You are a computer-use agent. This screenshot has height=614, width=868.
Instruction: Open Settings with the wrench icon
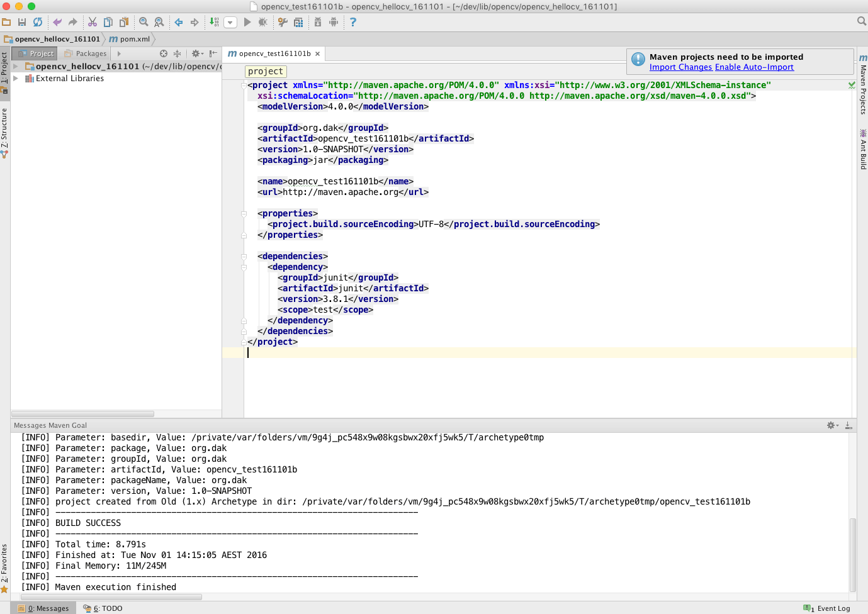tap(283, 22)
